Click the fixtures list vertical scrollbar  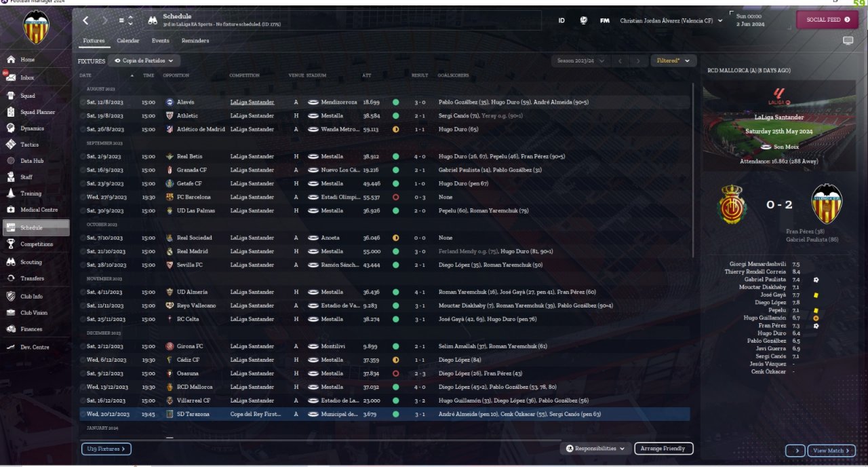click(692, 170)
